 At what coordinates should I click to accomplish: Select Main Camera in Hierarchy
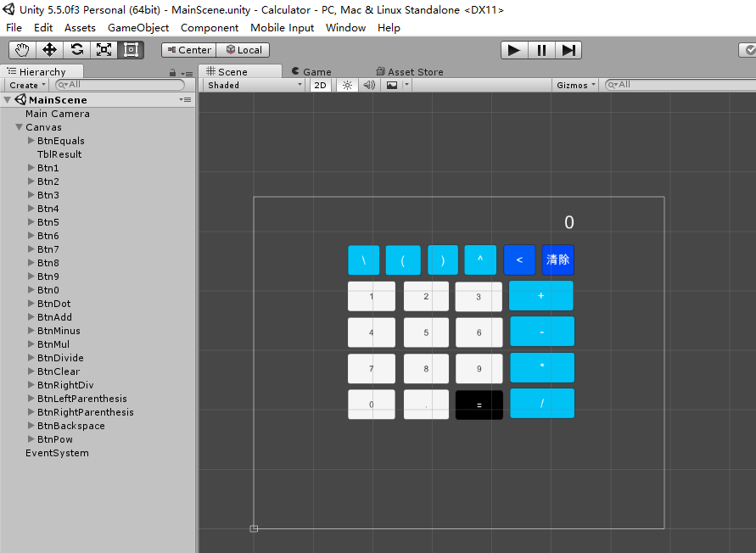pyautogui.click(x=58, y=114)
